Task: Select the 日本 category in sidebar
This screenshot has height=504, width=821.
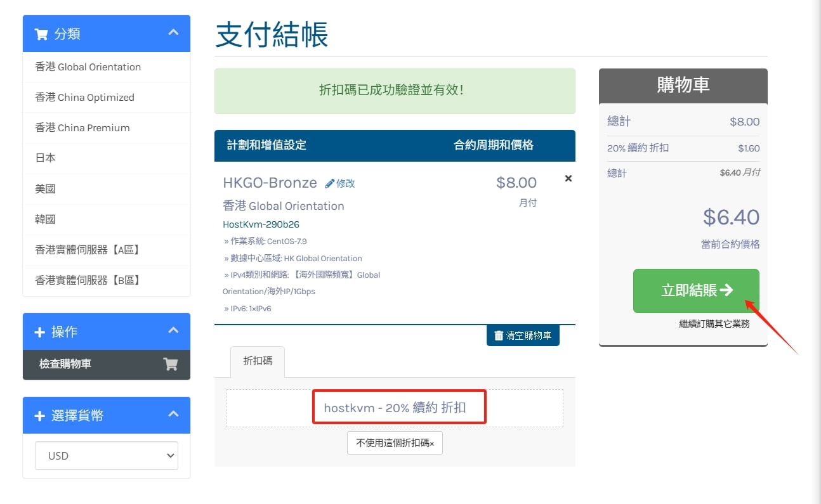Action: click(x=45, y=158)
